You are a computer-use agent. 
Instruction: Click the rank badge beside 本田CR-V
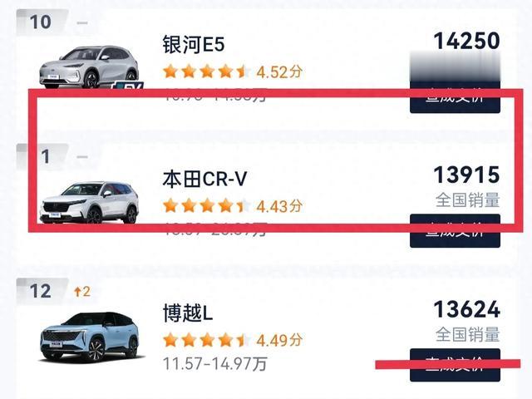click(x=46, y=156)
